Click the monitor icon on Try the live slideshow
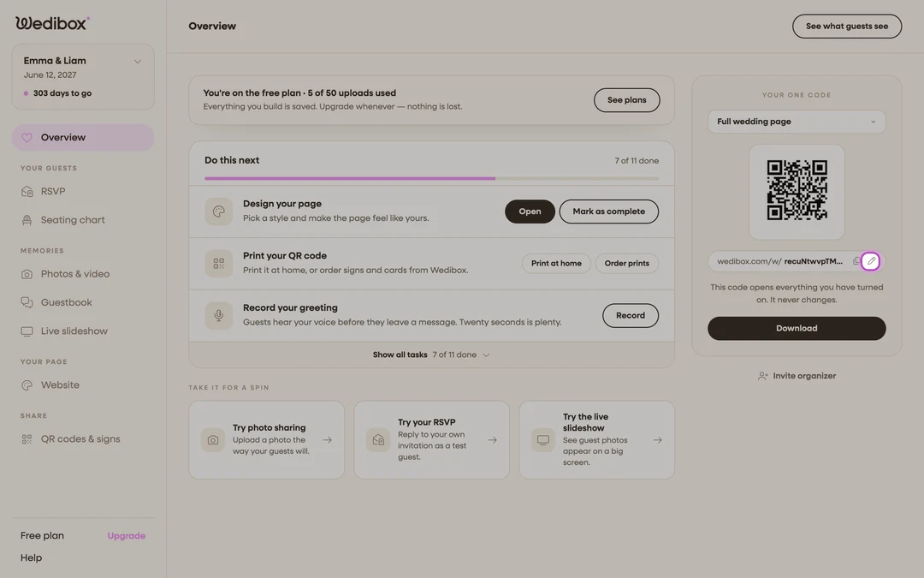Image resolution: width=924 pixels, height=578 pixels. (543, 440)
